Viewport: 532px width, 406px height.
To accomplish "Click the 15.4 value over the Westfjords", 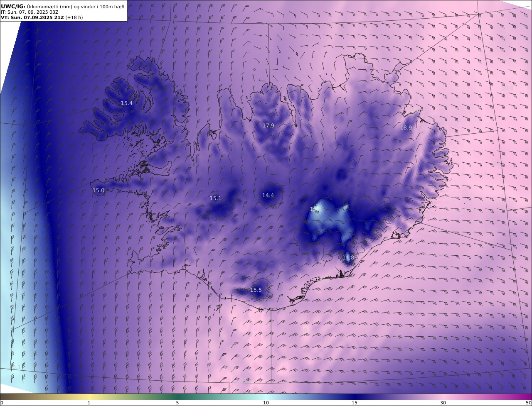I will [x=127, y=103].
